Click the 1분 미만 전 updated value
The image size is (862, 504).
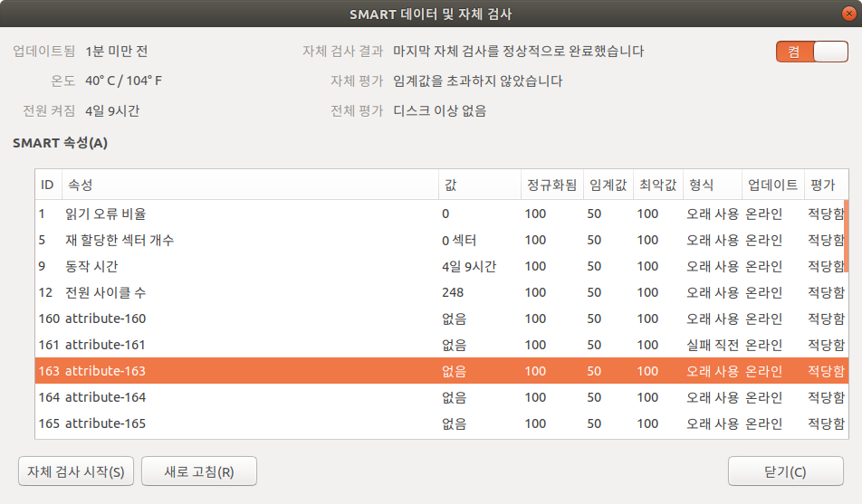pos(117,51)
